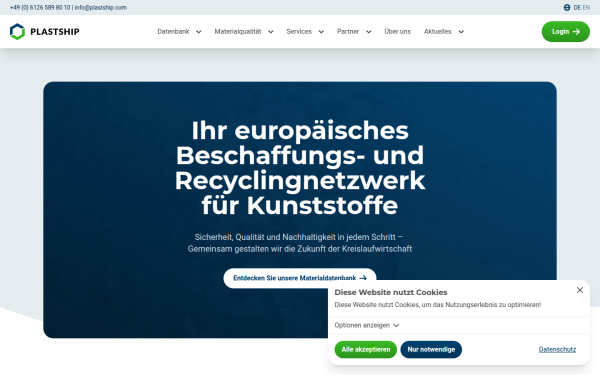Click the green Login button
This screenshot has width=600, height=375.
(566, 32)
